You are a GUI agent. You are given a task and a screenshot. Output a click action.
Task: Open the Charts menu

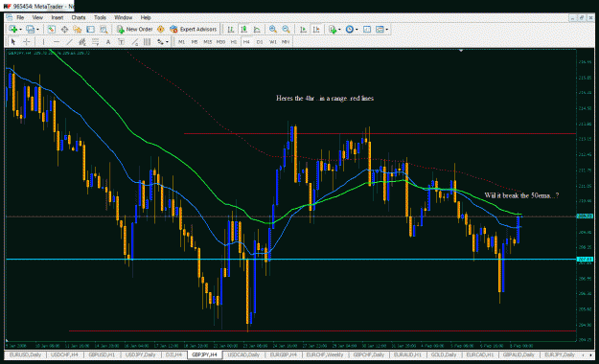[79, 17]
